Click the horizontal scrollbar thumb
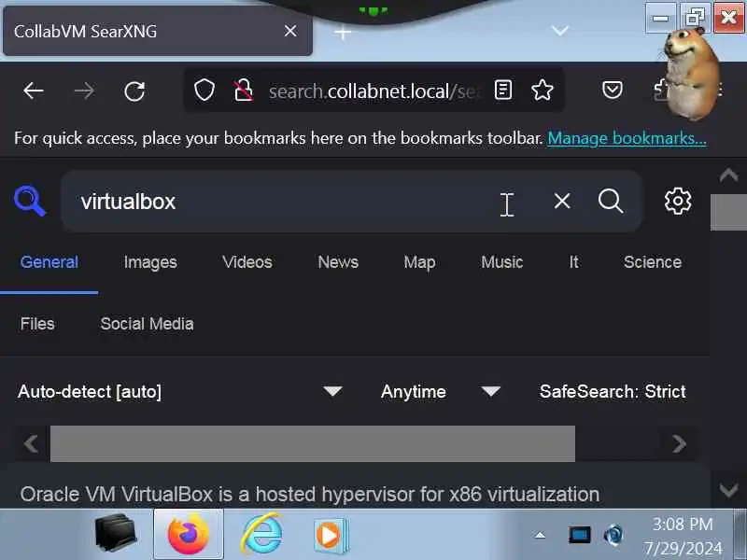The width and height of the screenshot is (747, 560). 313,444
